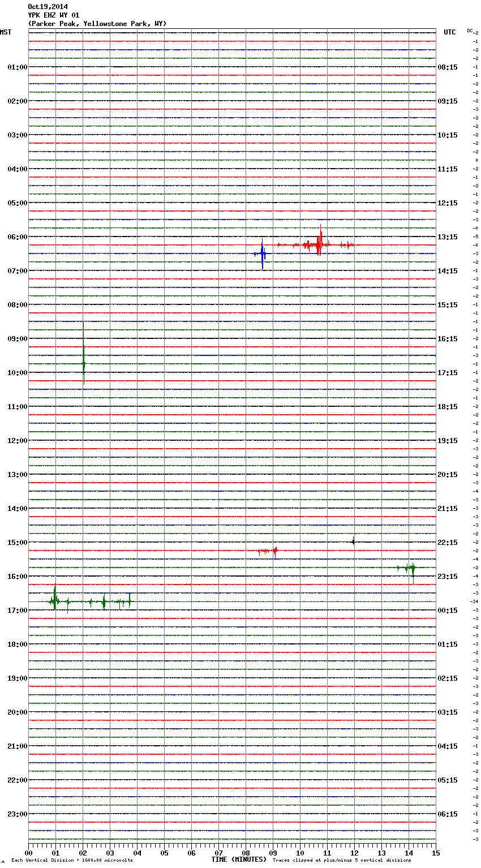Select the 04:00 MST time label
481x868 pixels.
18,169
